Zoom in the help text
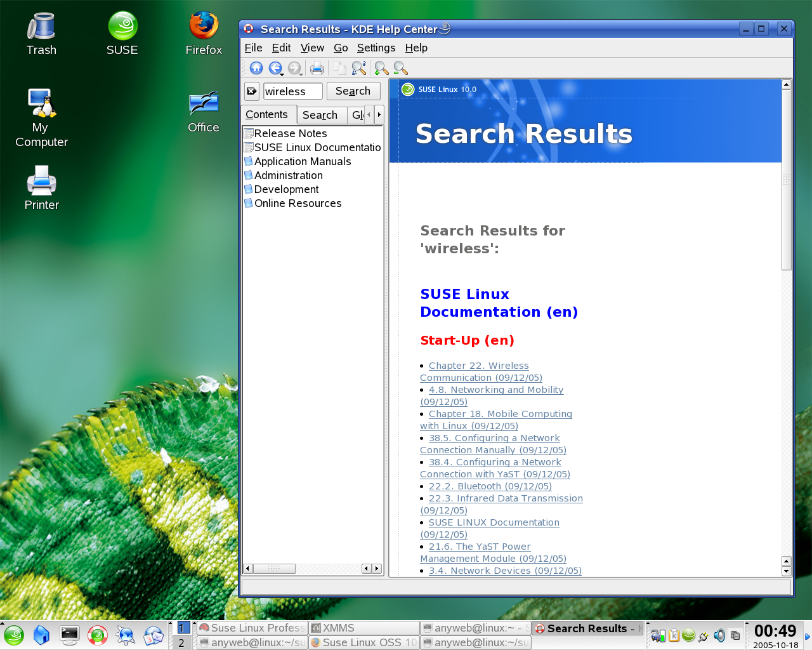 381,68
